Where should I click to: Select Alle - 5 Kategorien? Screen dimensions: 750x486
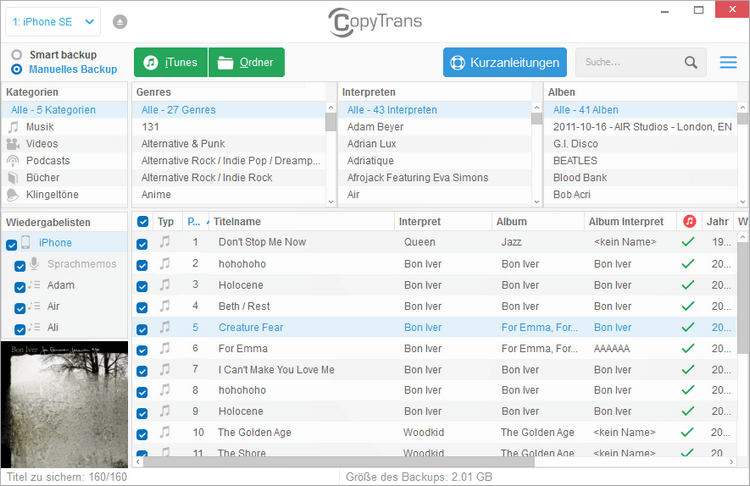[65, 110]
